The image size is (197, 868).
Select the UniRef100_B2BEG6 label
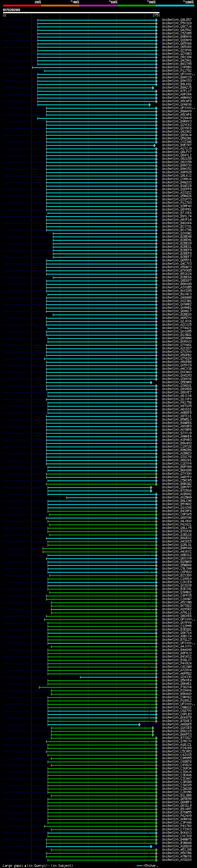(x=176, y=277)
